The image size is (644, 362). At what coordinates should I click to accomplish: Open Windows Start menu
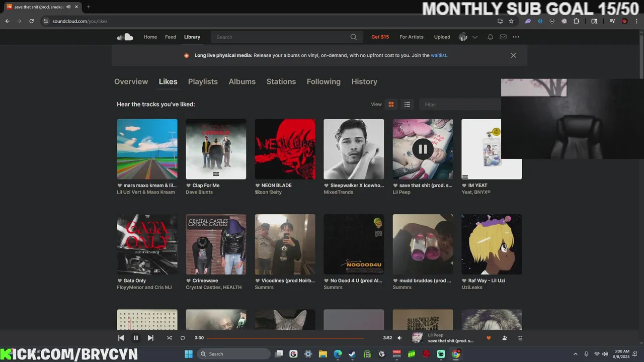189,354
